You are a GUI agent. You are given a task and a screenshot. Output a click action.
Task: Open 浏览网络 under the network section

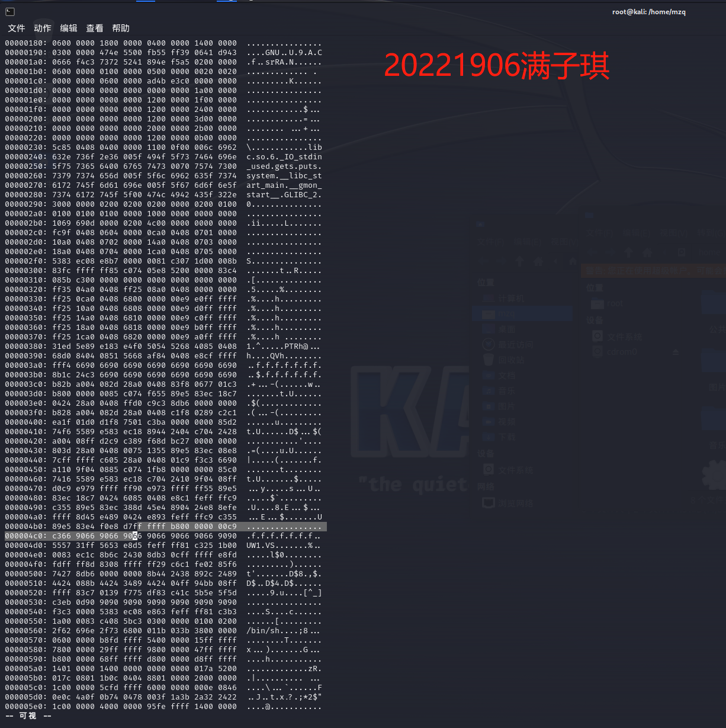click(516, 503)
